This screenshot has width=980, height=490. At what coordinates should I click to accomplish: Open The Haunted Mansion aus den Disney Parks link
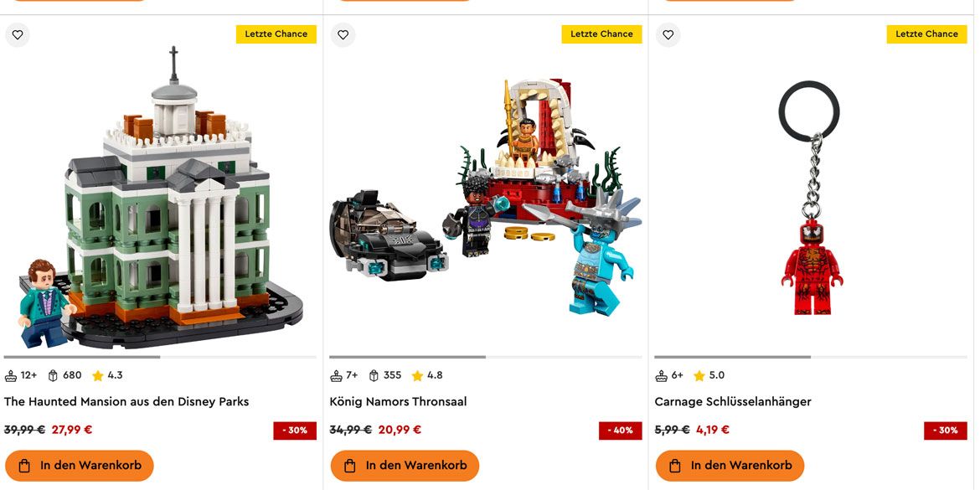pyautogui.click(x=126, y=402)
